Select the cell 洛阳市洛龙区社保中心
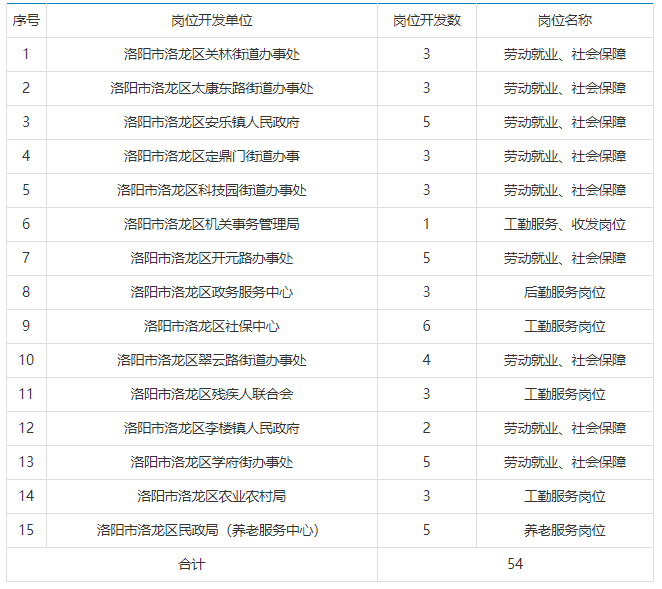The image size is (662, 589). [x=212, y=326]
